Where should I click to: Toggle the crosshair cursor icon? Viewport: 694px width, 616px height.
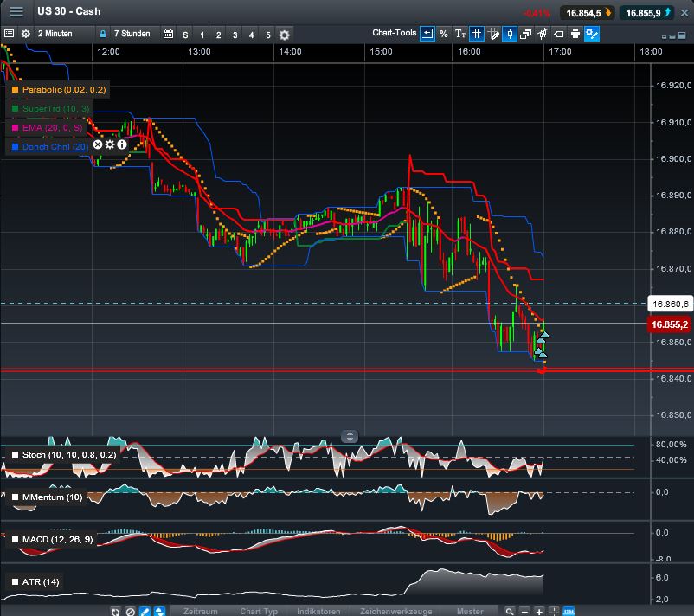554,611
